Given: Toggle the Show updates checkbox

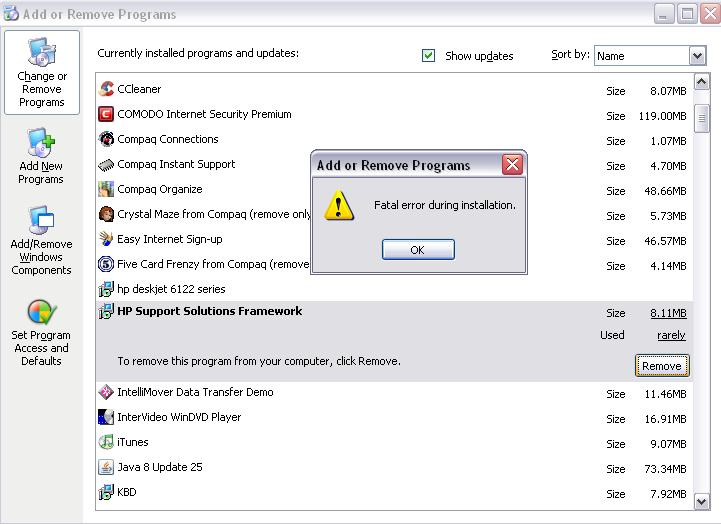Looking at the screenshot, I should pos(429,56).
